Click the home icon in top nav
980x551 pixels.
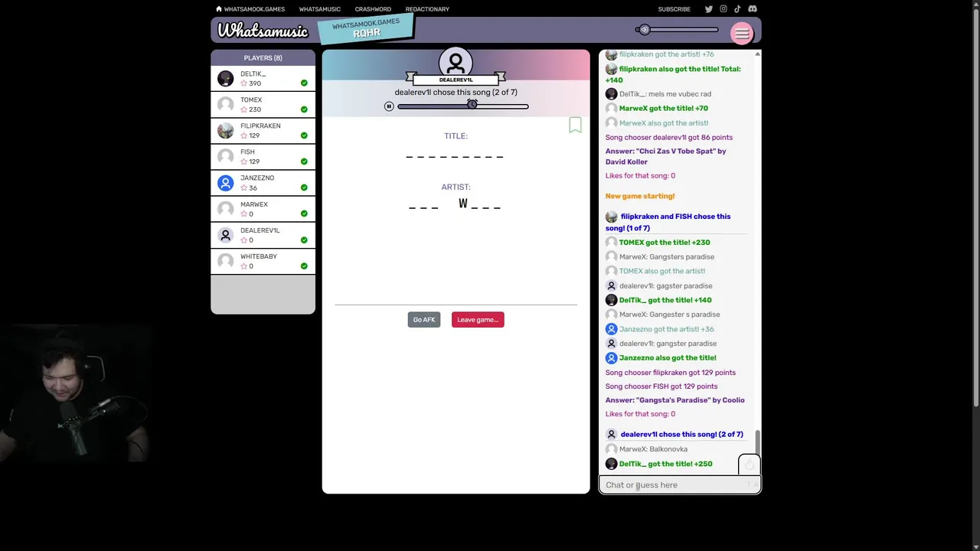tap(219, 9)
